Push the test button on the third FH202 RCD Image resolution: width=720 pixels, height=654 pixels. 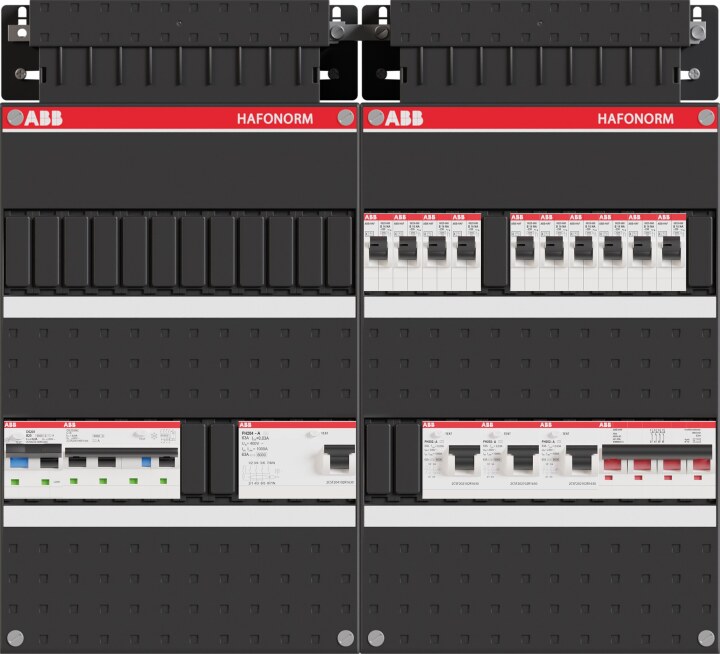[x=552, y=434]
